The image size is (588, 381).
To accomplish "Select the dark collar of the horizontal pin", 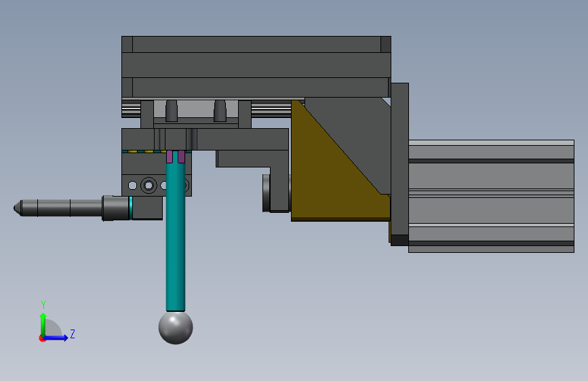I will click(115, 207).
